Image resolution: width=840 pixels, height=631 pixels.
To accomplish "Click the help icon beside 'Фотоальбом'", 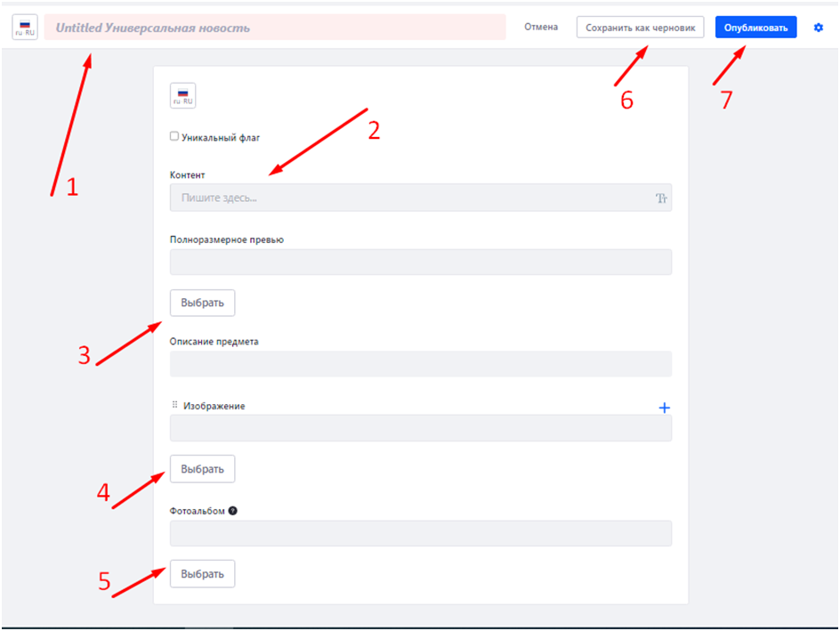I will 233,511.
